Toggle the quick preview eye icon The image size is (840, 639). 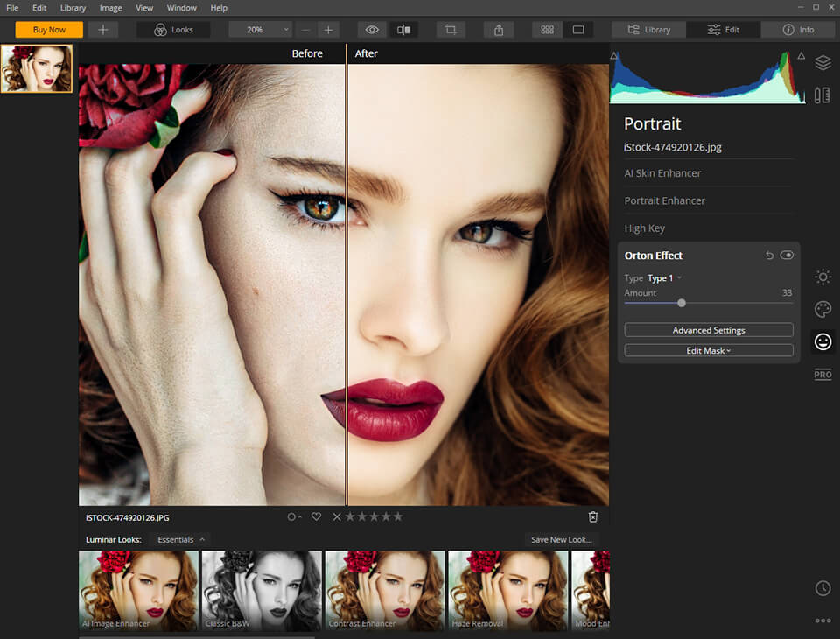coord(371,29)
